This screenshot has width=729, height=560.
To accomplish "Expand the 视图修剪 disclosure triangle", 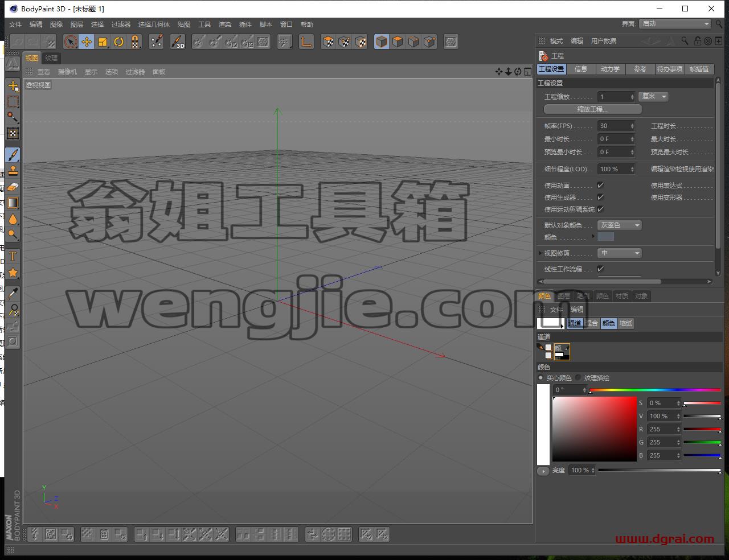I will (x=540, y=253).
